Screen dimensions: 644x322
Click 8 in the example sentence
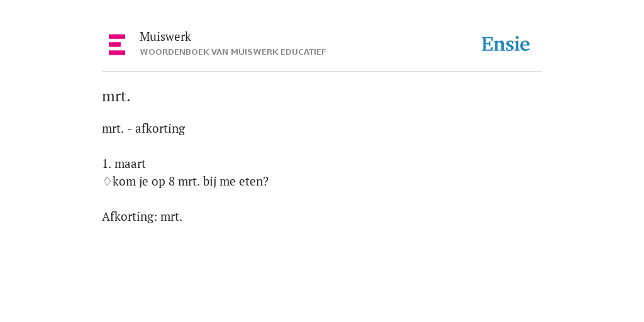click(172, 181)
